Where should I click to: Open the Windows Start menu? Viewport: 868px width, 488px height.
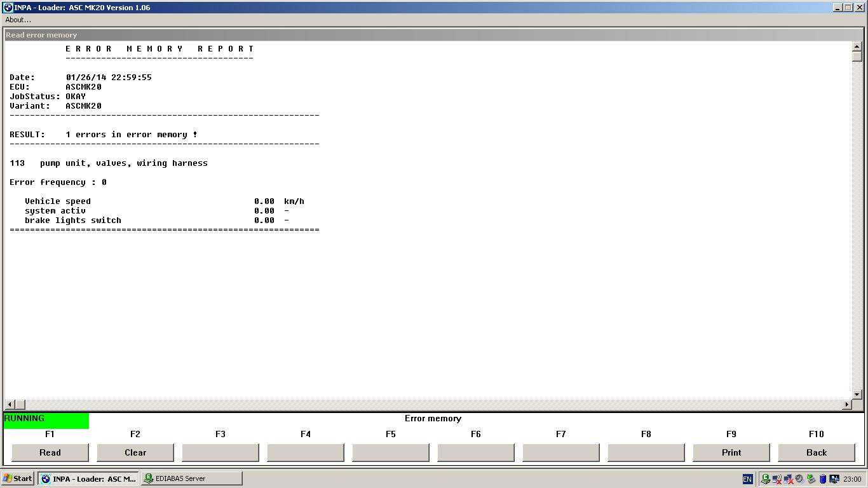click(x=17, y=478)
